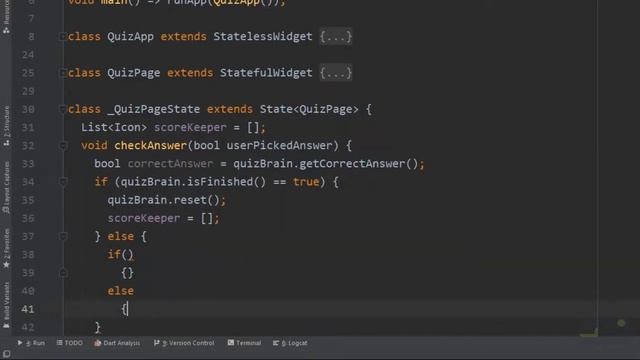Viewport: 640px width, 360px height.
Task: Open the Structure side panel
Action: click(6, 126)
